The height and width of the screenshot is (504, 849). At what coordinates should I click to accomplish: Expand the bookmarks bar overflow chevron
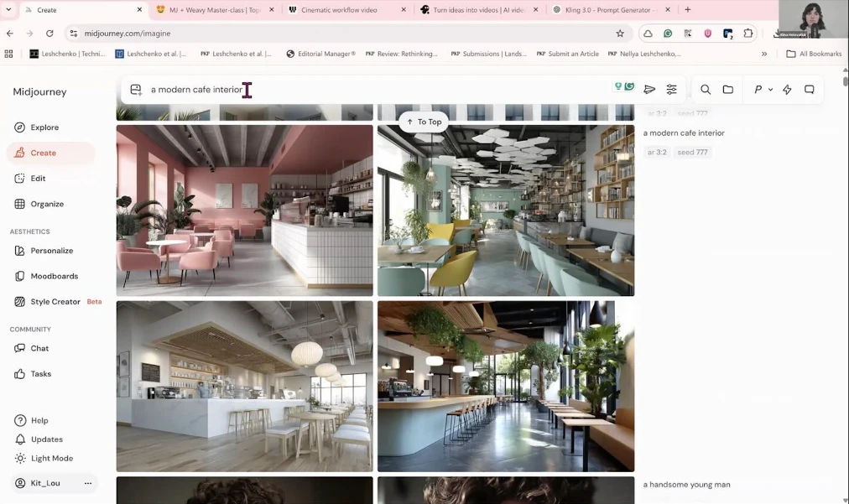click(763, 54)
